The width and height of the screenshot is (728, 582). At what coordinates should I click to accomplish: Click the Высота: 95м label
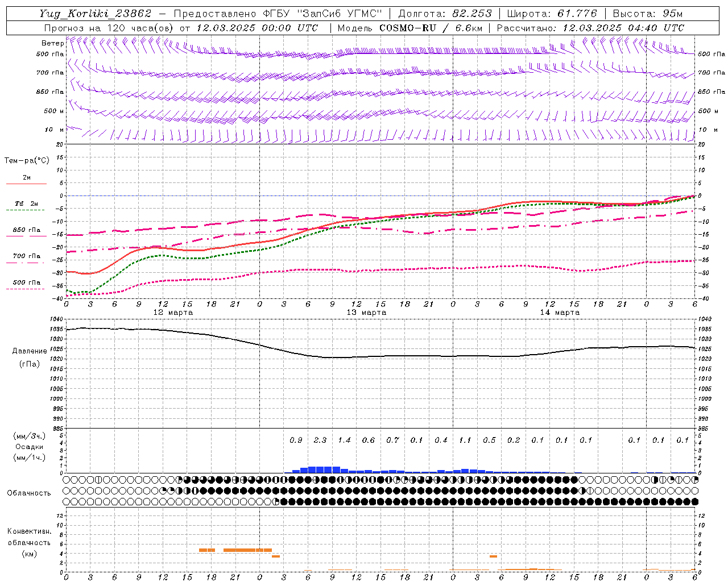click(647, 14)
